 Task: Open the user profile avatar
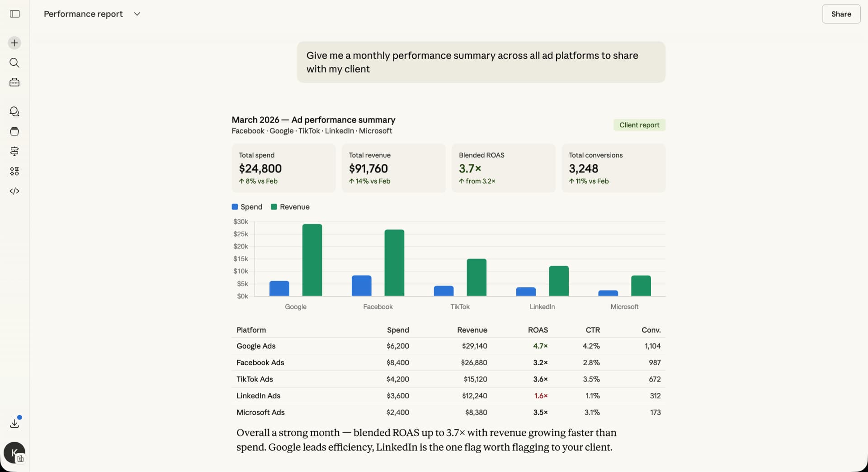pyautogui.click(x=14, y=453)
